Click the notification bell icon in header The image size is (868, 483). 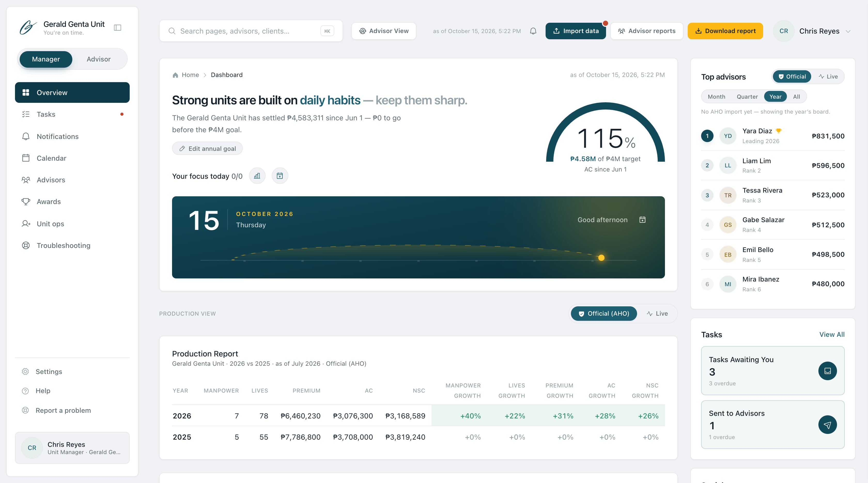coord(533,31)
